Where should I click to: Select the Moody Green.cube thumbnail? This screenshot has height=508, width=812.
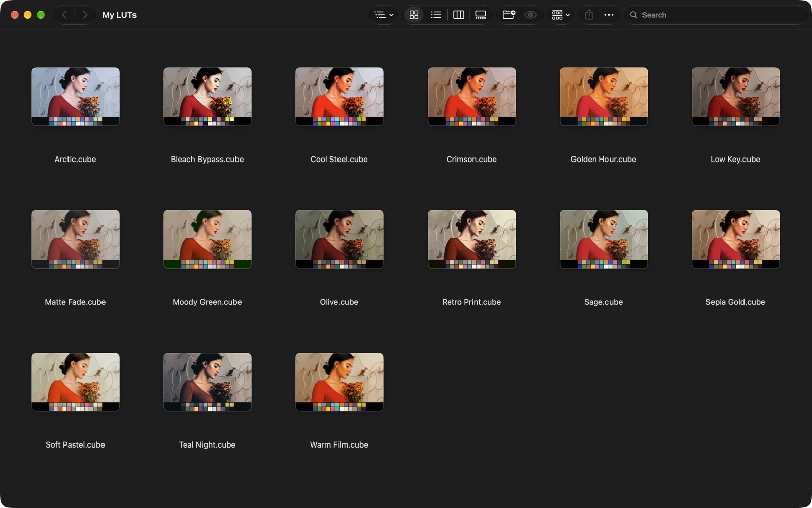(208, 239)
